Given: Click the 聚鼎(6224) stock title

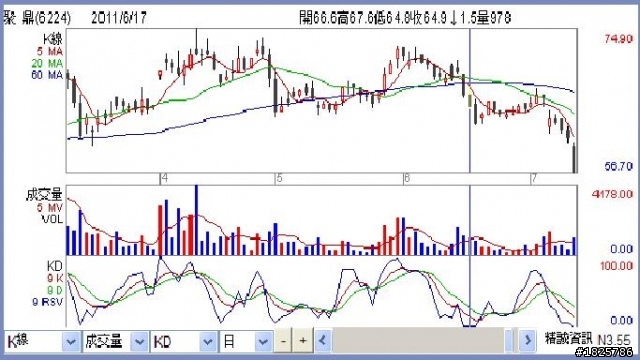Looking at the screenshot, I should 37,18.
